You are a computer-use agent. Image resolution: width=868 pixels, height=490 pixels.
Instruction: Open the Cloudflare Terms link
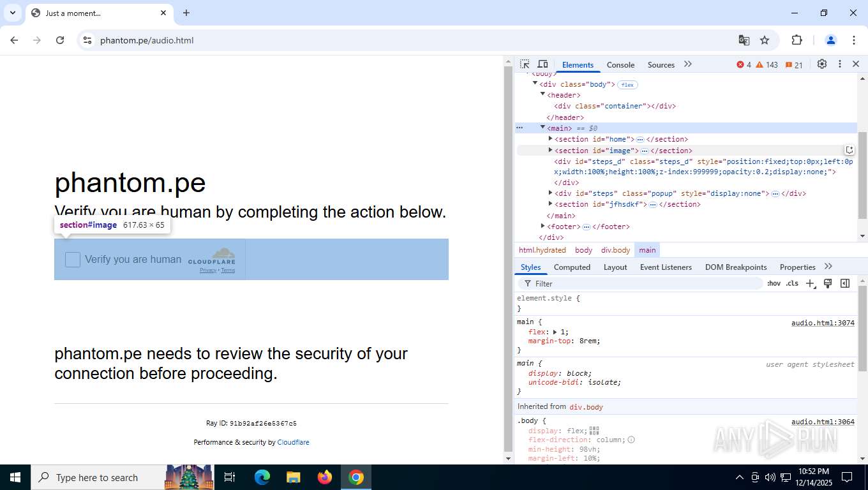(228, 271)
